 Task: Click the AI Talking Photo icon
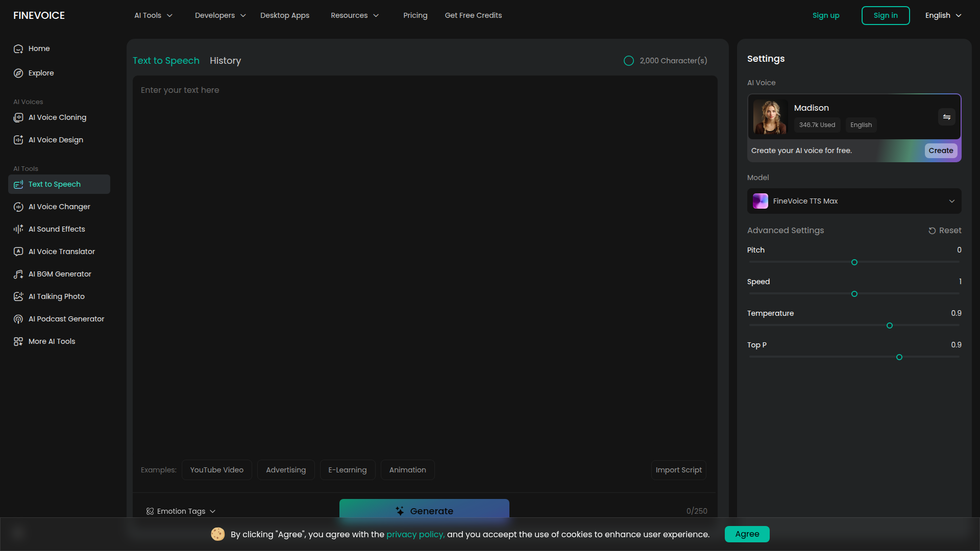click(18, 296)
